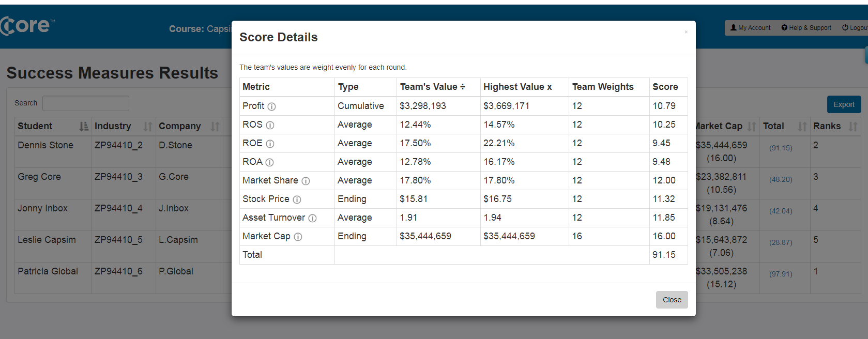Image resolution: width=868 pixels, height=339 pixels.
Task: Open the 97.91 total score link
Action: [781, 274]
